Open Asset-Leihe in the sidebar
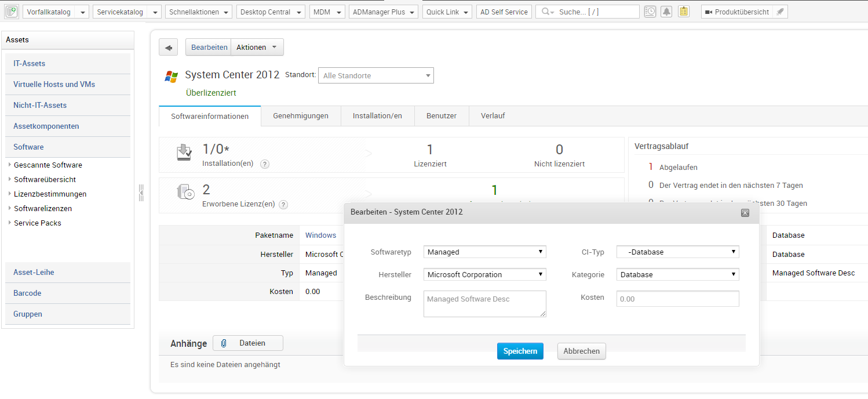The height and width of the screenshot is (399, 868). (68, 272)
